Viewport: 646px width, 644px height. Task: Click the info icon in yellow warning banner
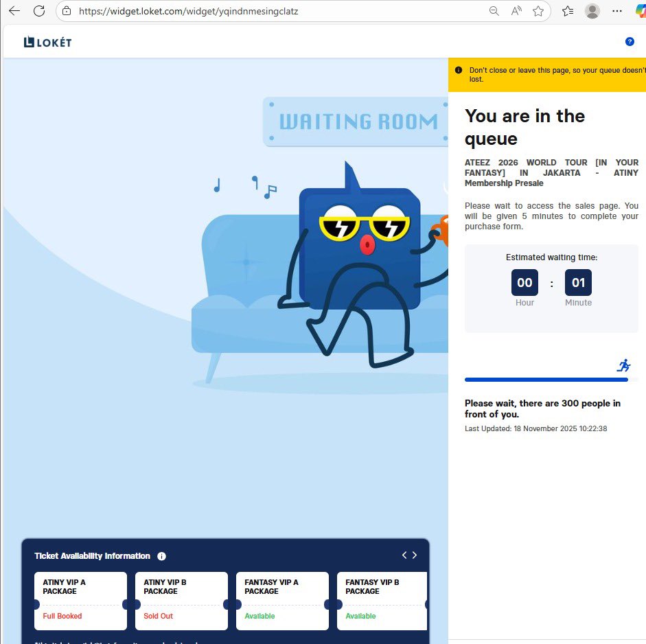click(x=458, y=70)
